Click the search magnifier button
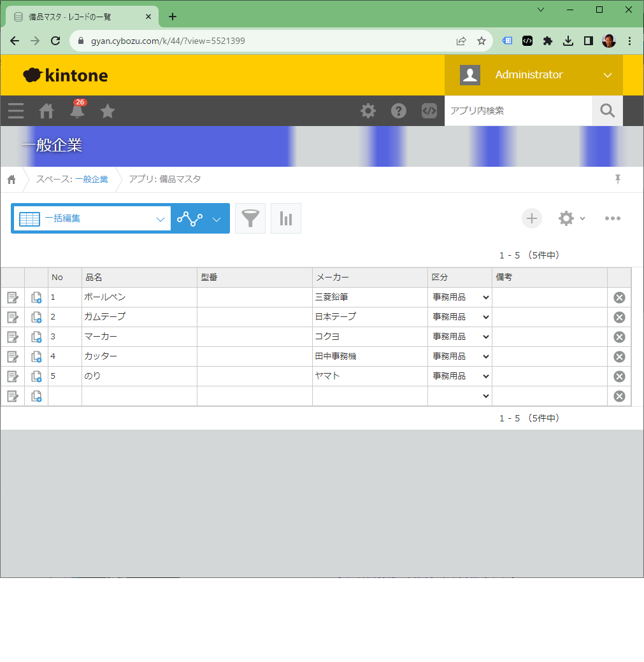 pos(607,111)
